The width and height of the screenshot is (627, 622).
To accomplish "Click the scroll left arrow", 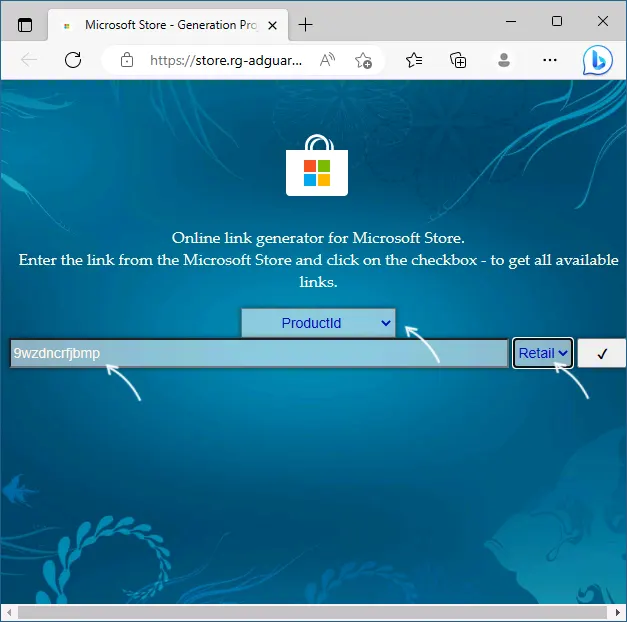I will click(9, 612).
